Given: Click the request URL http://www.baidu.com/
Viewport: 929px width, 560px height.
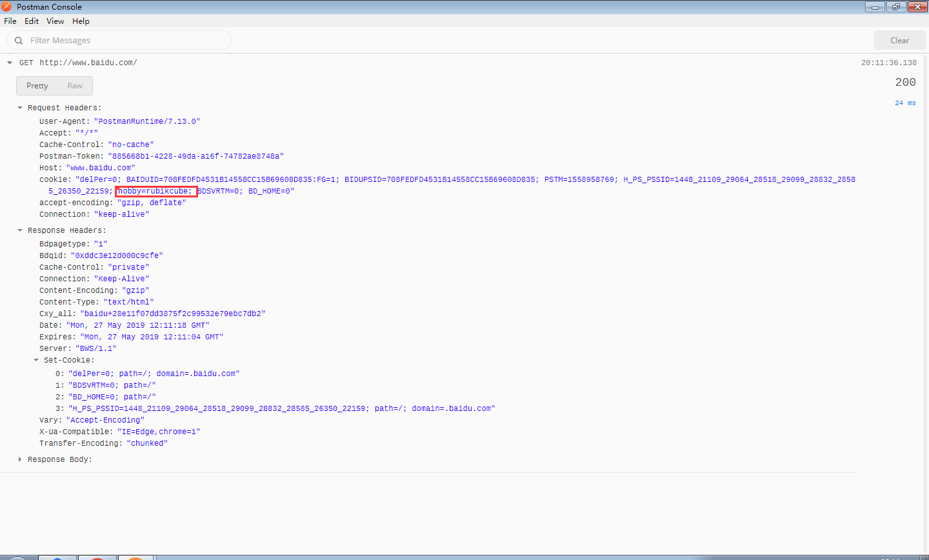Looking at the screenshot, I should [88, 63].
